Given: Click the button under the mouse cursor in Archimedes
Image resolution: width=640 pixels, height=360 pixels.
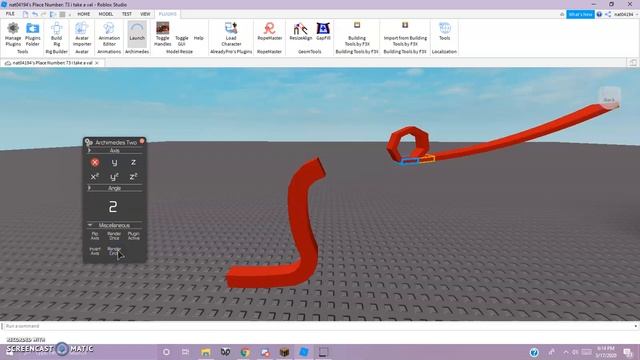Looking at the screenshot, I should [114, 251].
